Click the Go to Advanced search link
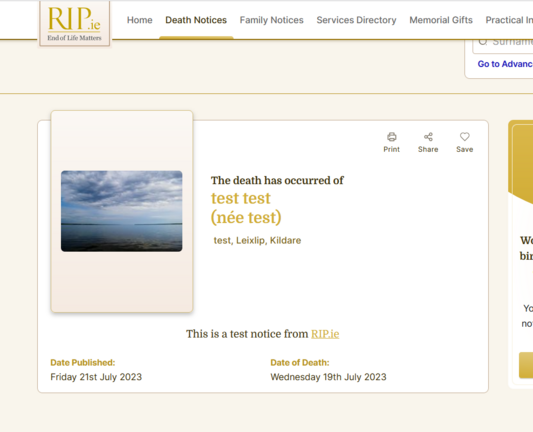533x432 pixels. pos(505,64)
